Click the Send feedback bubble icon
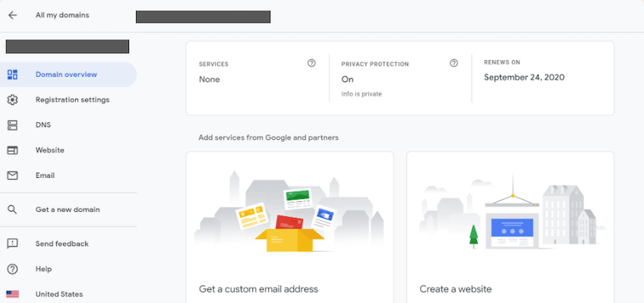Image resolution: width=644 pixels, height=303 pixels. click(x=13, y=244)
